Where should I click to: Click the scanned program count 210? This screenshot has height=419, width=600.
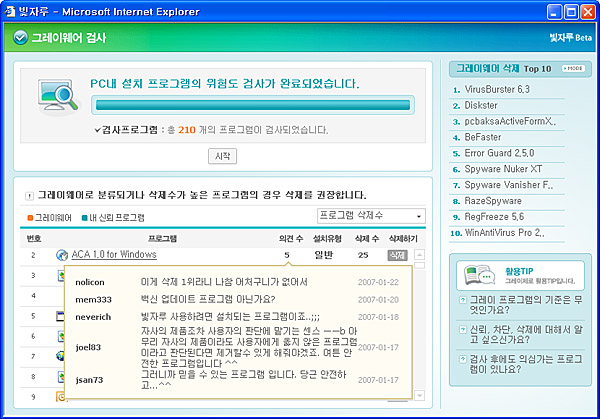tap(187, 130)
